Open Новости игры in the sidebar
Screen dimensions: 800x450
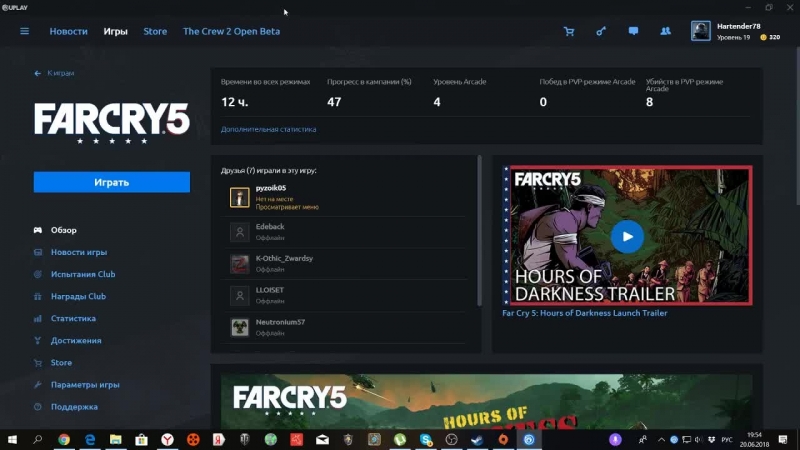pos(79,252)
